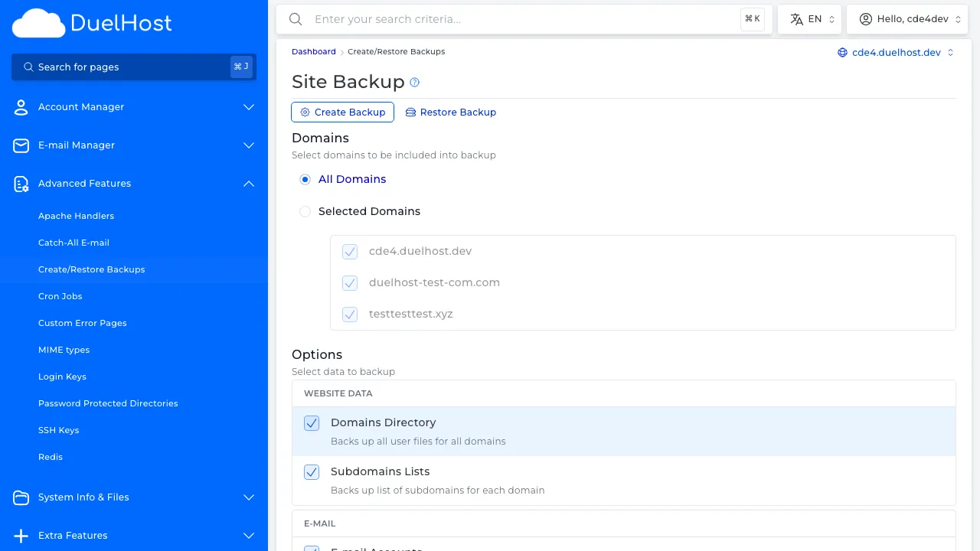Viewport: 980px width, 551px height.
Task: Click the System Info & Files folder icon
Action: [21, 497]
